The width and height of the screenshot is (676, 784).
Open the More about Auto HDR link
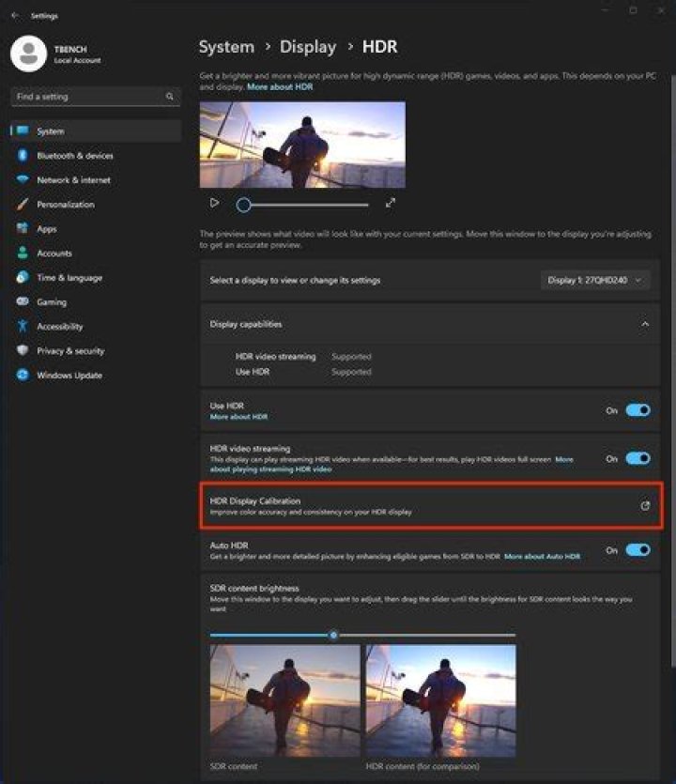(542, 557)
